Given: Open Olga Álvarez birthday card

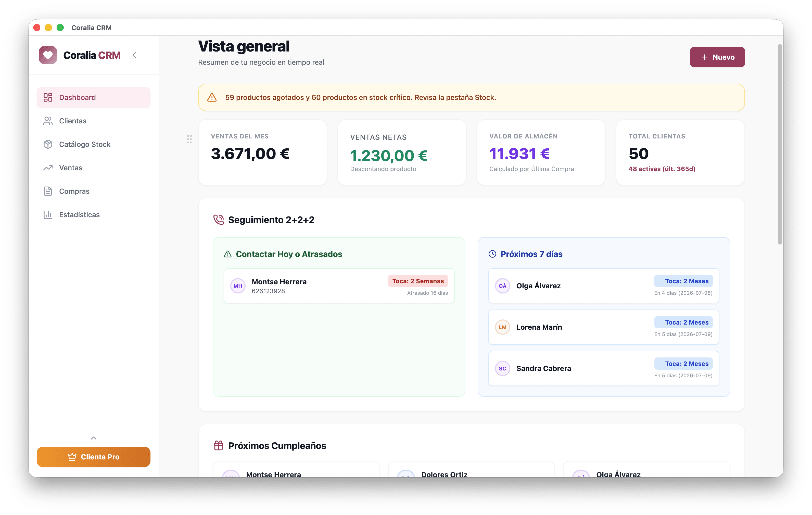Looking at the screenshot, I should point(646,470).
